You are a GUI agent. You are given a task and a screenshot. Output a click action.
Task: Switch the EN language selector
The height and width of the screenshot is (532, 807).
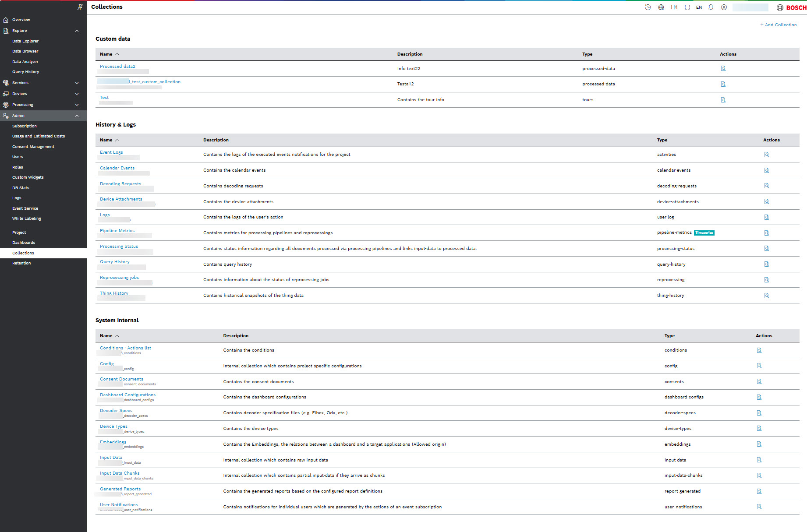(699, 7)
